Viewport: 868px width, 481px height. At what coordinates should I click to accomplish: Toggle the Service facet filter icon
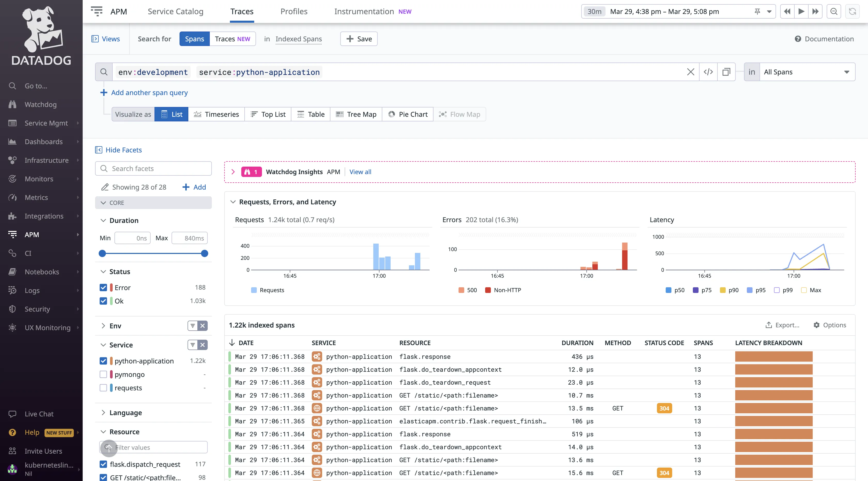click(x=193, y=345)
